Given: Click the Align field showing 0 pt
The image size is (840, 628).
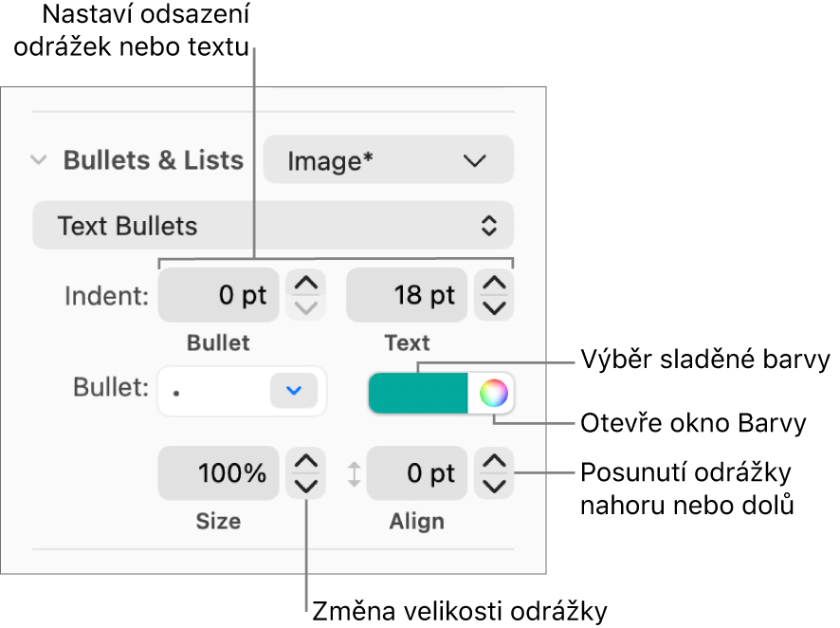Looking at the screenshot, I should tap(417, 473).
